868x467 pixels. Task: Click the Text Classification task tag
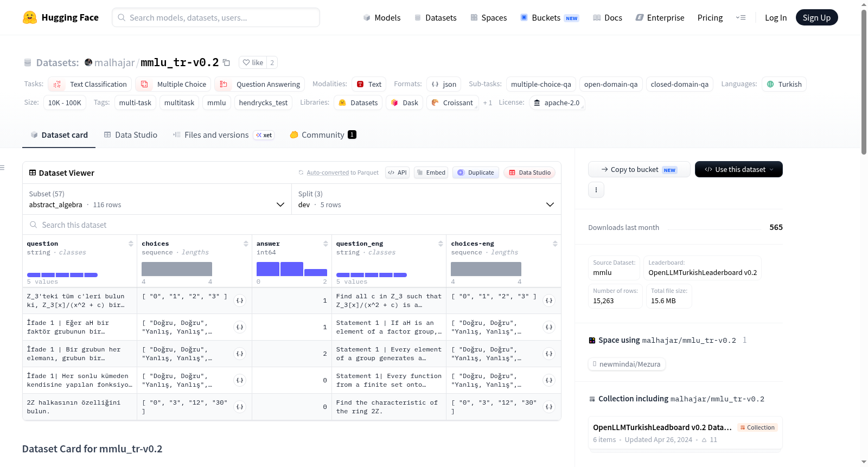point(90,84)
